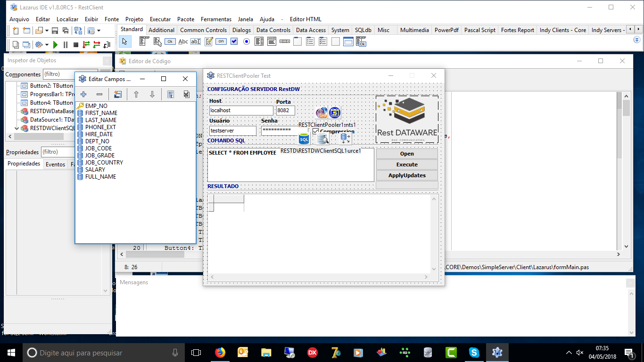Click the code editor vertical scrollbar

(626, 171)
